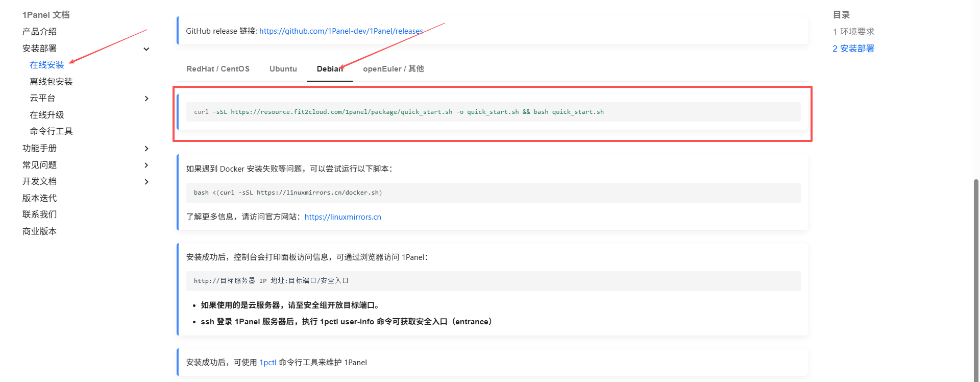Viewport: 980px width, 382px height.
Task: Open the openEuler / 其他 tab
Action: 393,69
